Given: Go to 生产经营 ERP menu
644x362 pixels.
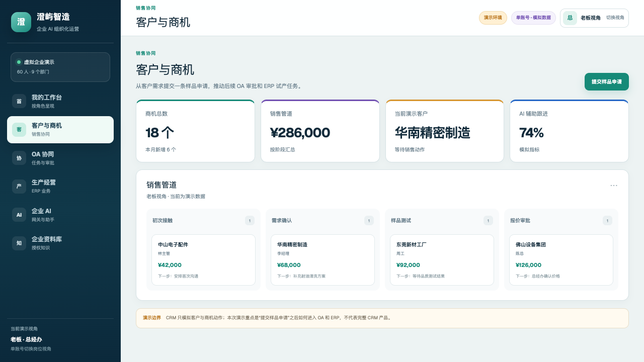Looking at the screenshot, I should tap(60, 187).
